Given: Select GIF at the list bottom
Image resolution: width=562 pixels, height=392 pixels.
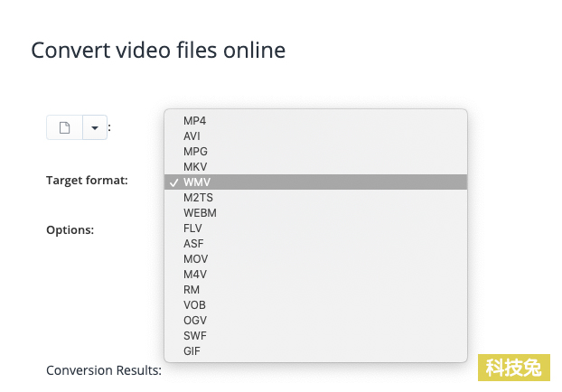Looking at the screenshot, I should pyautogui.click(x=315, y=351).
